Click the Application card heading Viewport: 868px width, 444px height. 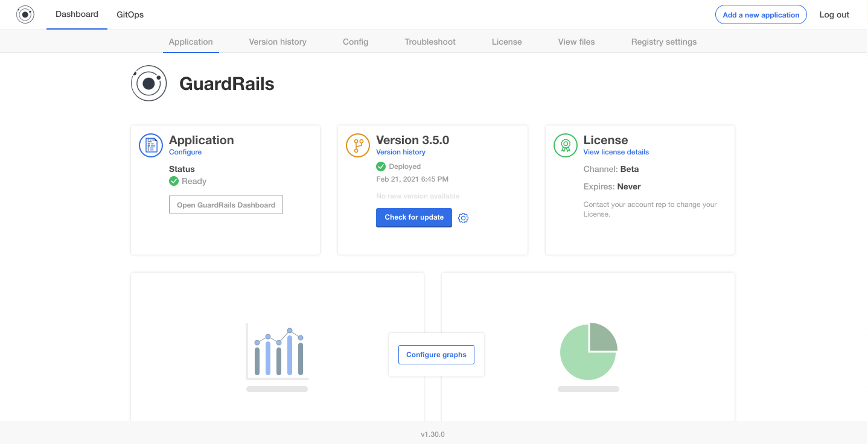(x=202, y=140)
